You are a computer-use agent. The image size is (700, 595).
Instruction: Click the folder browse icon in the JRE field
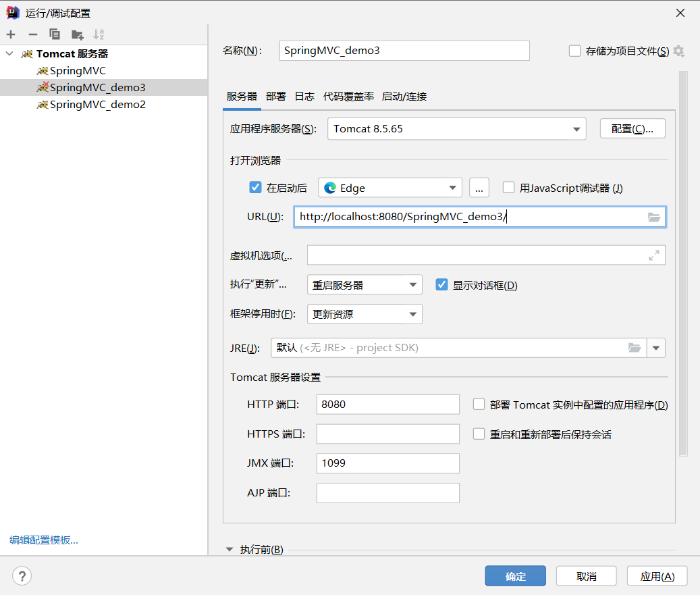point(635,348)
